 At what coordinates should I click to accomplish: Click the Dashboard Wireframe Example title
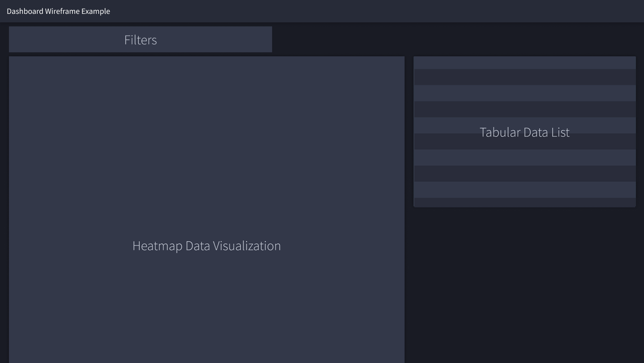(x=58, y=11)
